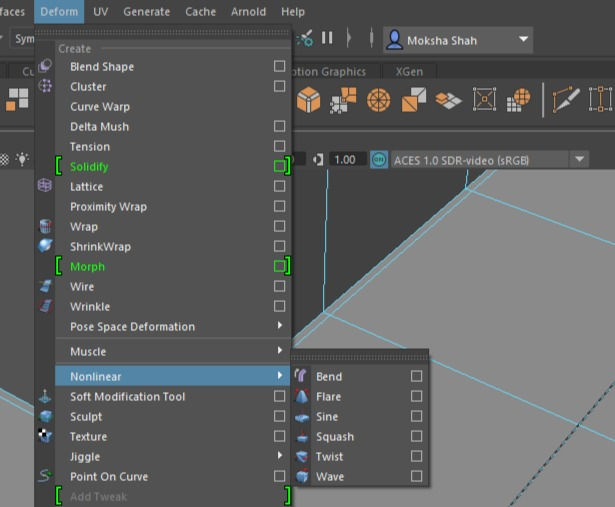Click the globe with grid shelf icon
615x507 pixels.
pyautogui.click(x=519, y=100)
